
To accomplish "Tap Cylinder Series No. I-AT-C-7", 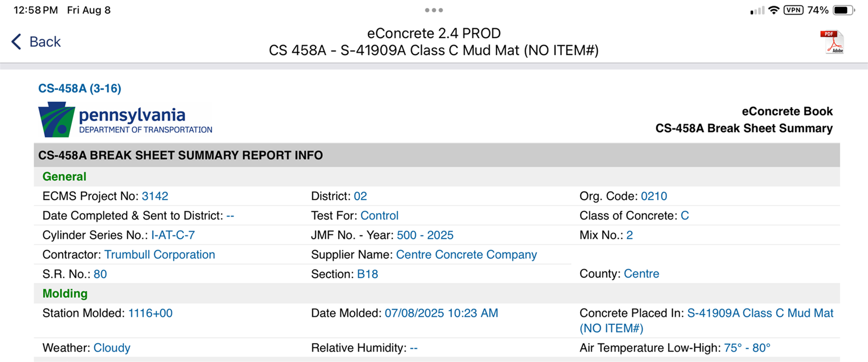I will [173, 235].
